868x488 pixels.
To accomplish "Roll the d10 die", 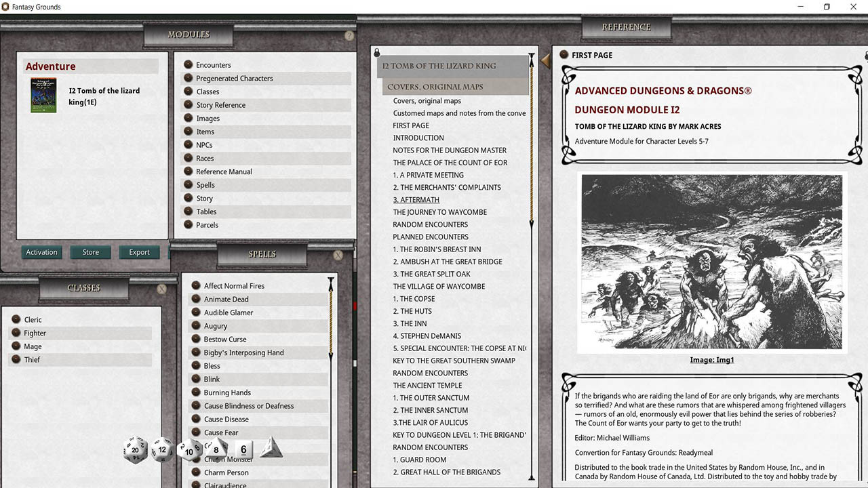I will click(189, 451).
